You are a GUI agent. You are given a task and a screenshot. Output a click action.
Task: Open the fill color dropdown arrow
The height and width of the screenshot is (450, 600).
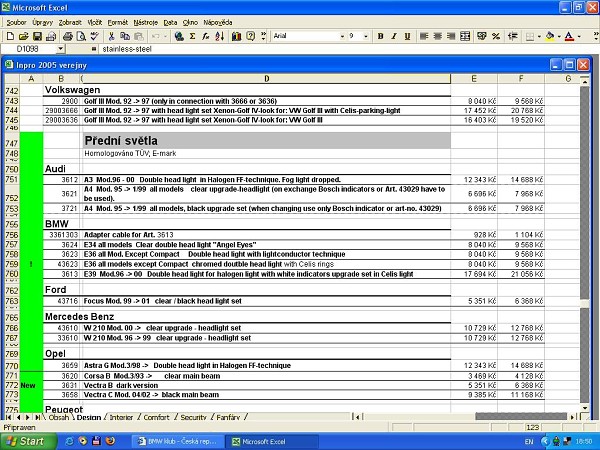tap(559, 36)
